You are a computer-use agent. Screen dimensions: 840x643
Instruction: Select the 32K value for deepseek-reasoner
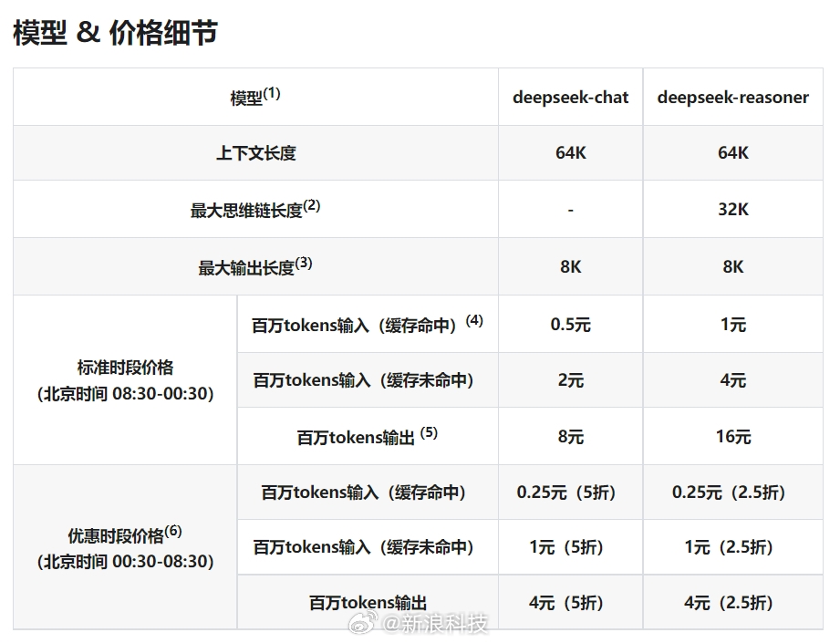pos(731,209)
